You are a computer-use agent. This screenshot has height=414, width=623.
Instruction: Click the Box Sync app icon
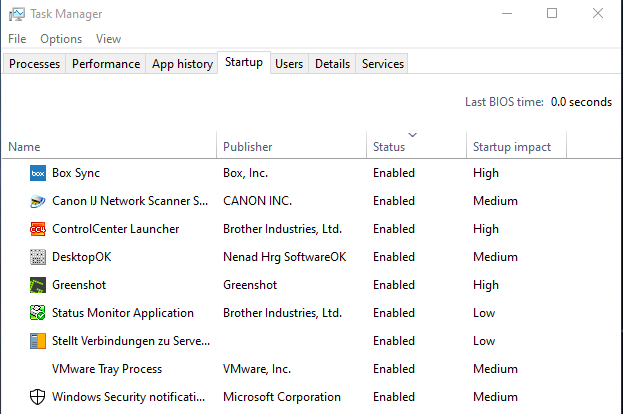[x=38, y=173]
